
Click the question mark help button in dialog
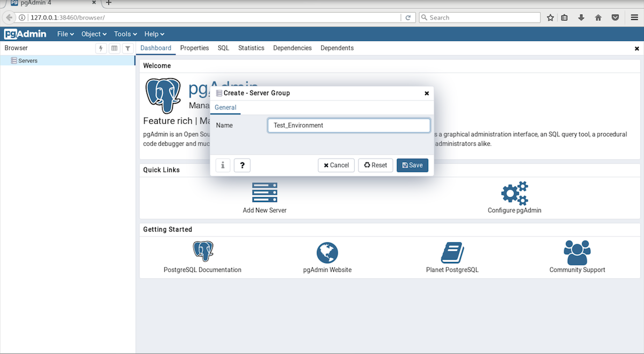click(243, 165)
